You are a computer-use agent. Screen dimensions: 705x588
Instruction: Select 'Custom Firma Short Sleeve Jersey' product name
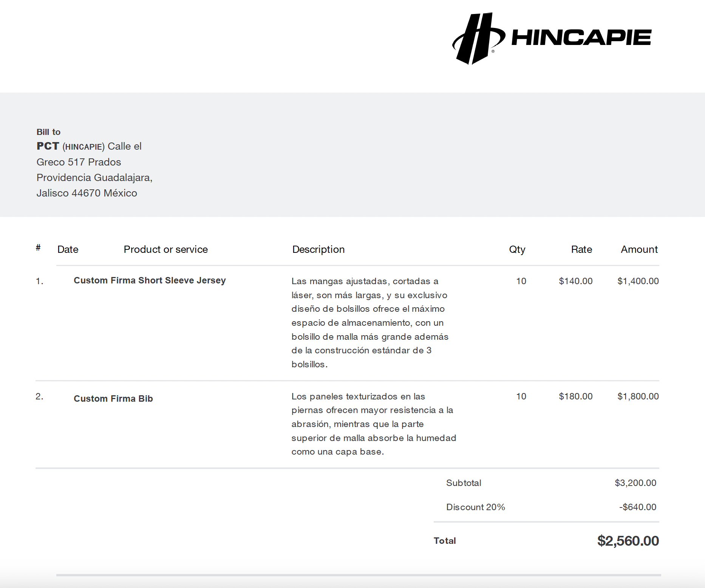pyautogui.click(x=150, y=280)
